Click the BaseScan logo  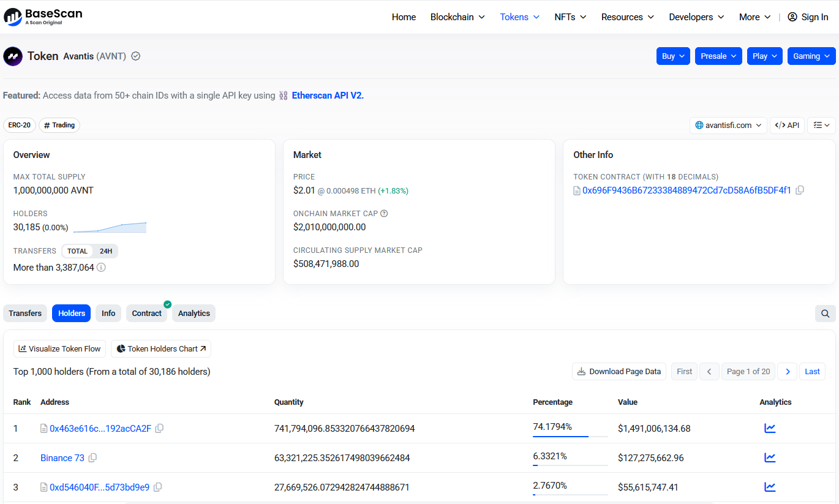pos(43,17)
